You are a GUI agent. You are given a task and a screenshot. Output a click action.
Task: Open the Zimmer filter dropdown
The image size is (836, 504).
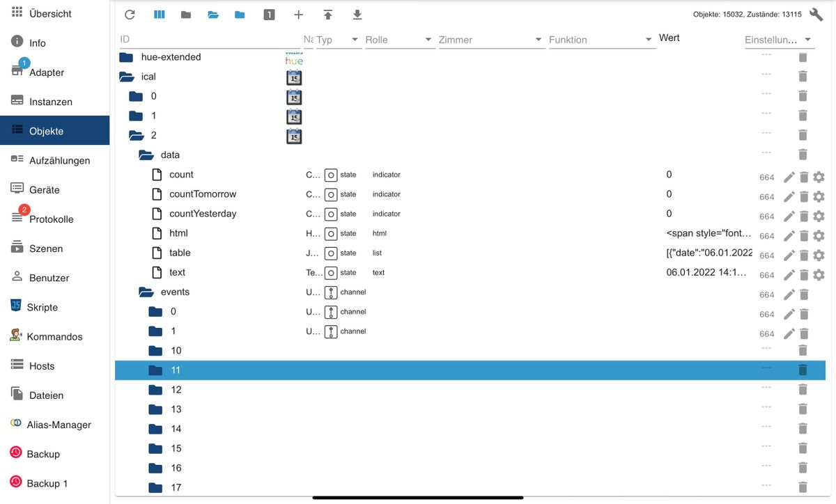click(490, 40)
